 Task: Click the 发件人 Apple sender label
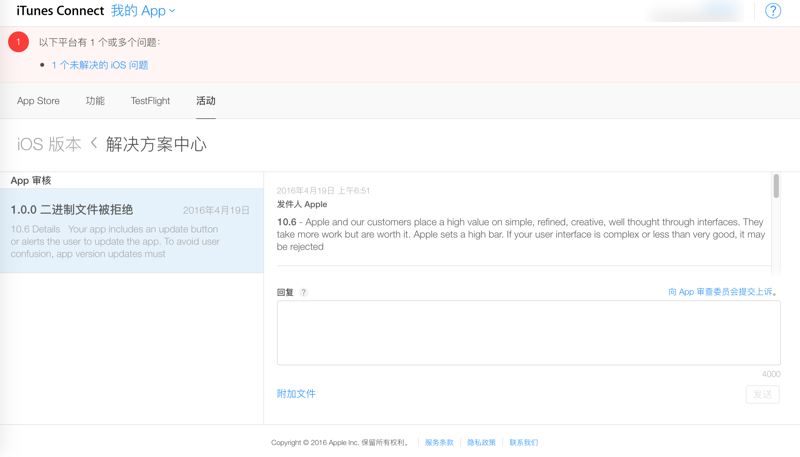(302, 204)
